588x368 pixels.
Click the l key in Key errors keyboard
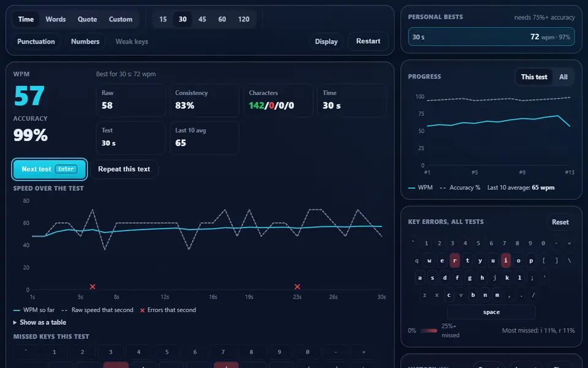[x=519, y=277]
